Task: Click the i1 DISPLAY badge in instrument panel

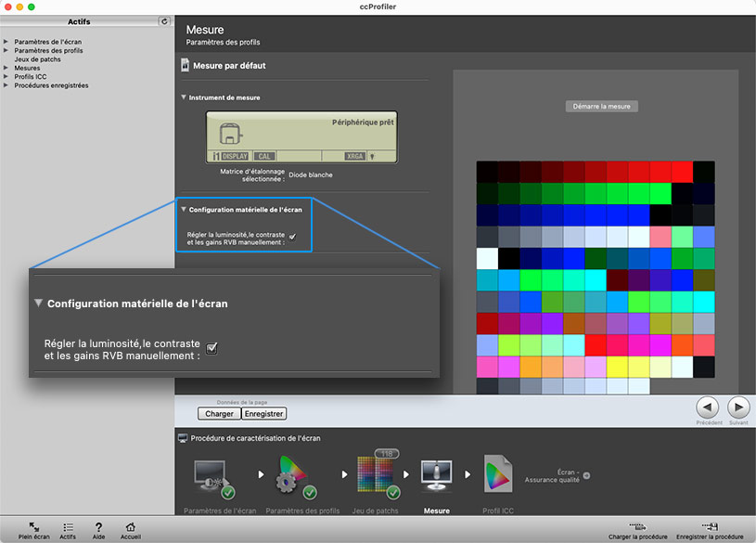Action: tap(230, 156)
